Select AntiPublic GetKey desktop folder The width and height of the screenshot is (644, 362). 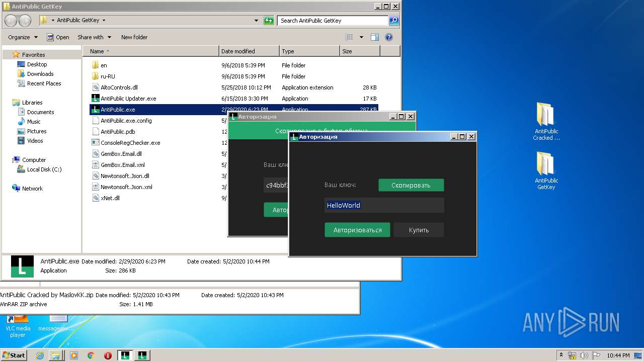click(x=546, y=170)
